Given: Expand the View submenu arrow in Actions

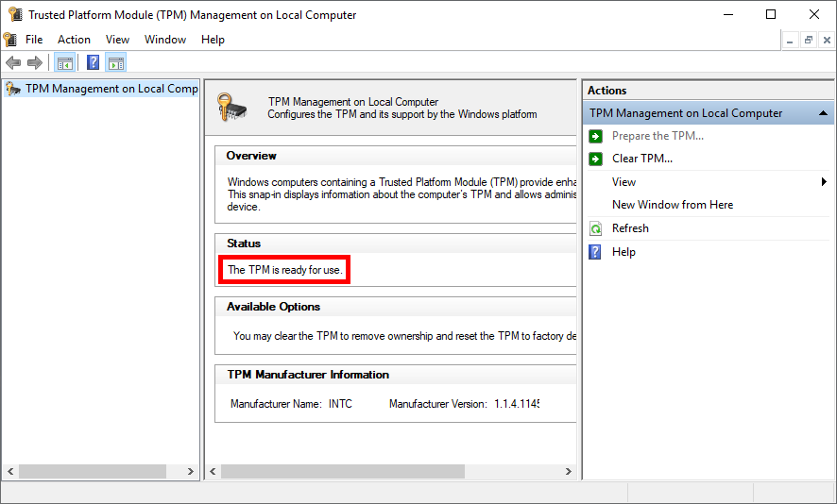Looking at the screenshot, I should point(824,182).
